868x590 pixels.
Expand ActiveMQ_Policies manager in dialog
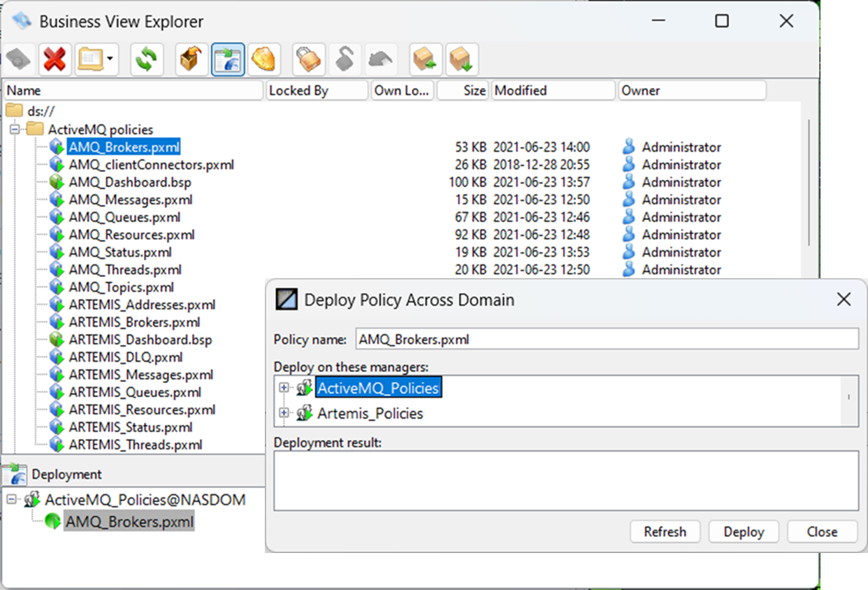pos(284,387)
